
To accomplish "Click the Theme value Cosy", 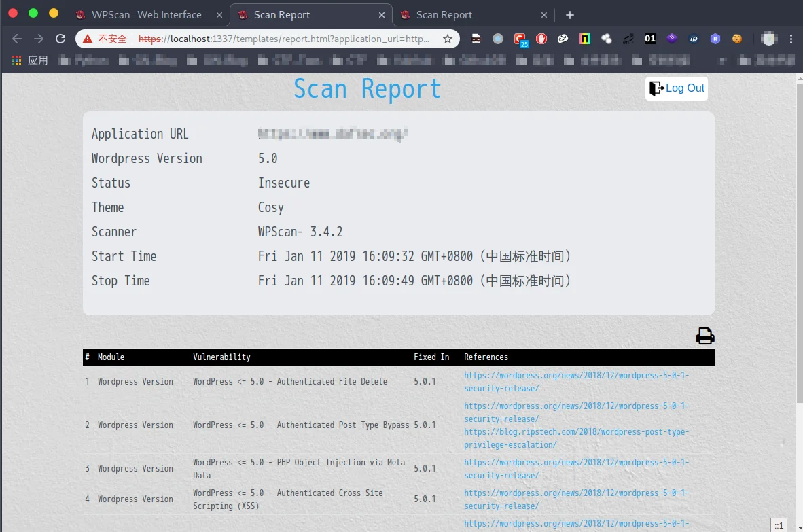I will [271, 207].
